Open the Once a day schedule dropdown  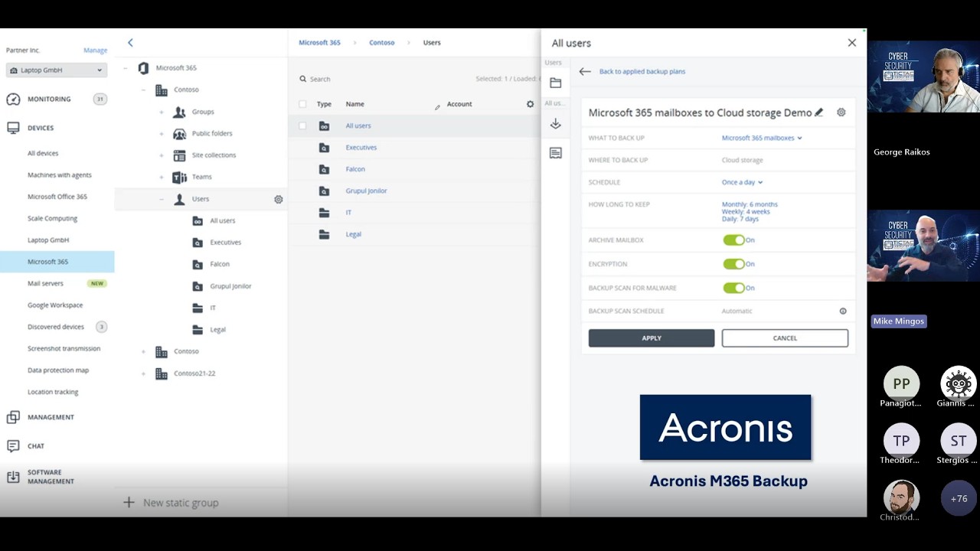[742, 182]
